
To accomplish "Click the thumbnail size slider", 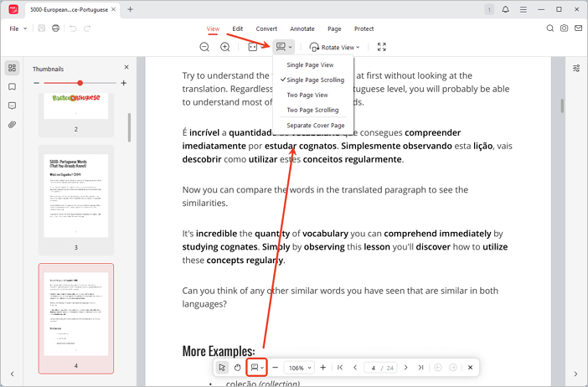I will point(80,83).
